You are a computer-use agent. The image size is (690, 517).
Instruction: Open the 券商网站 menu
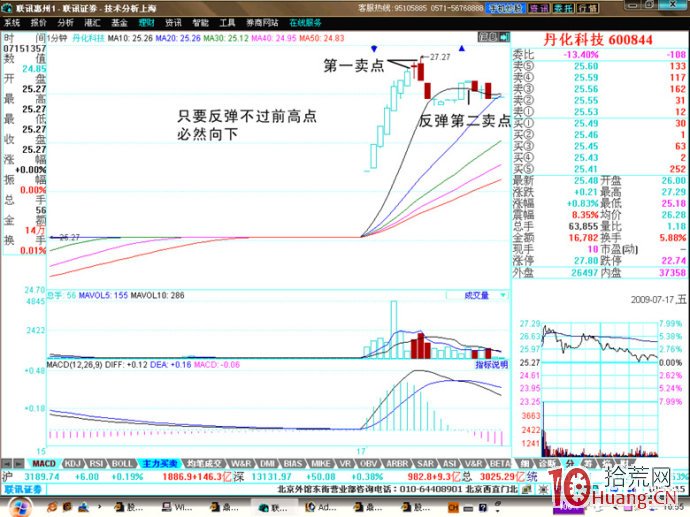[x=262, y=23]
